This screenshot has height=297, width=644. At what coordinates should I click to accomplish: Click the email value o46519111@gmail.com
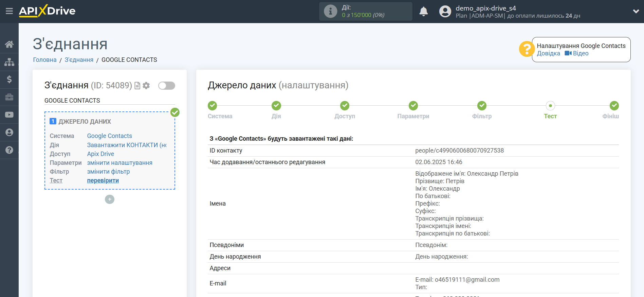[467, 280]
